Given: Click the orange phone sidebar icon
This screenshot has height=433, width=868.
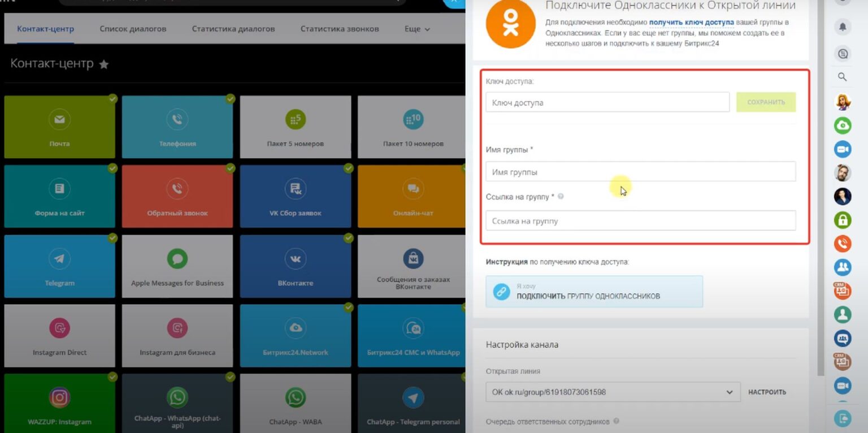Looking at the screenshot, I should click(x=843, y=244).
